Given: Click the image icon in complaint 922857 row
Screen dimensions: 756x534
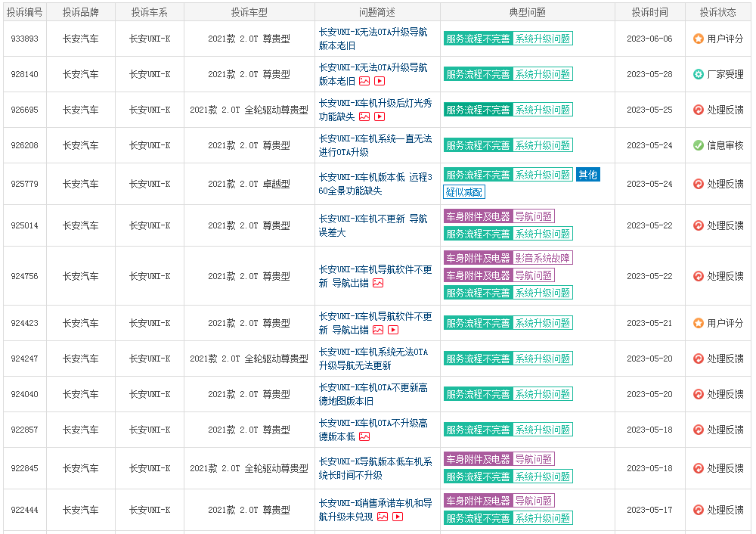Looking at the screenshot, I should [x=364, y=436].
